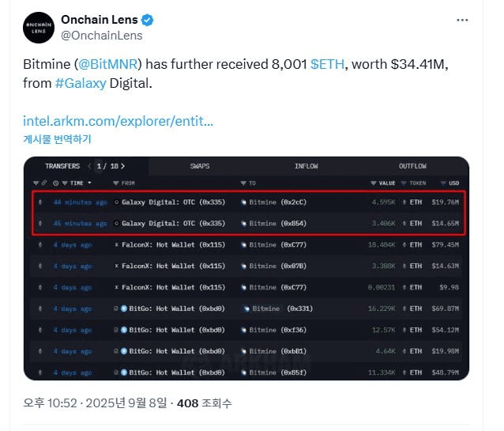
Task: Switch to the OUTFLOW tab
Action: click(412, 166)
